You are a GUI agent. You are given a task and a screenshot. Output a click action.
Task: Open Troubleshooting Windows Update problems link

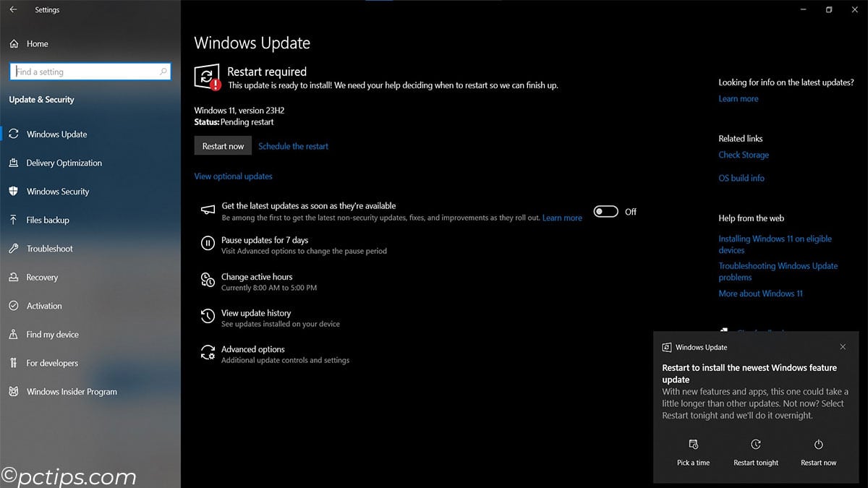pyautogui.click(x=778, y=272)
